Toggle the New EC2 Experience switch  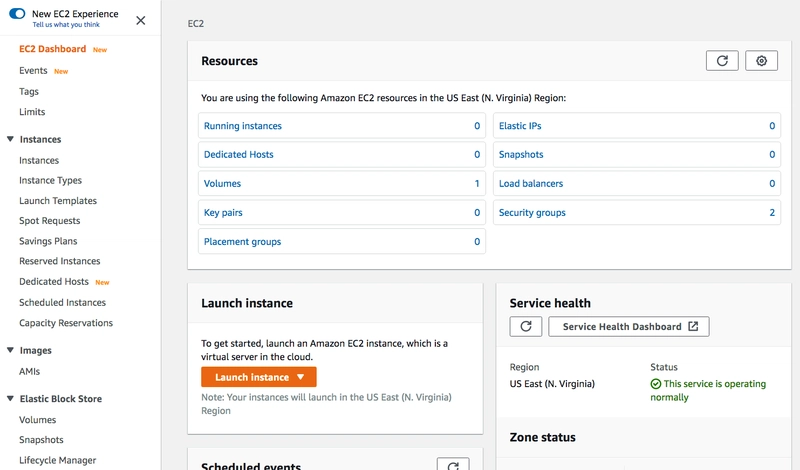click(x=17, y=14)
